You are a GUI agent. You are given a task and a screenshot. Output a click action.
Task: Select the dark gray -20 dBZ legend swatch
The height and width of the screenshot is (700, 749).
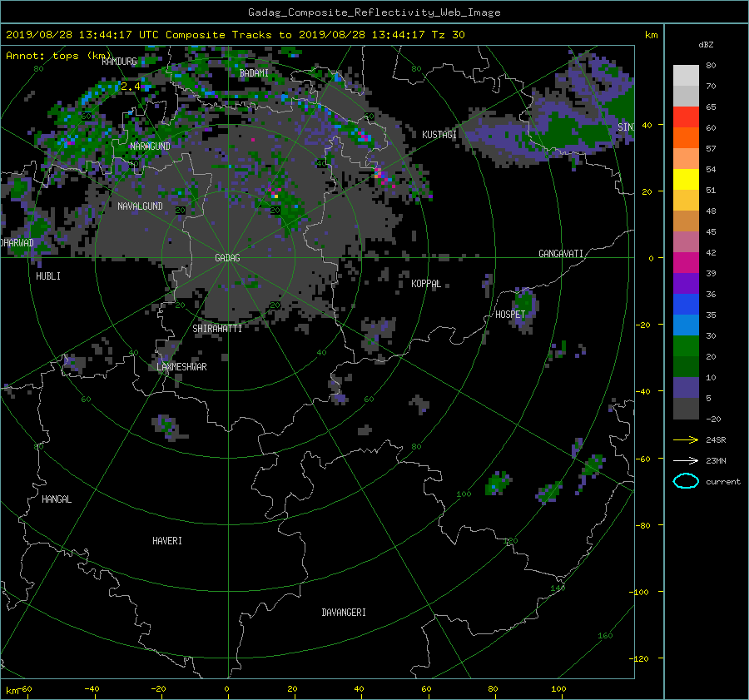(686, 409)
